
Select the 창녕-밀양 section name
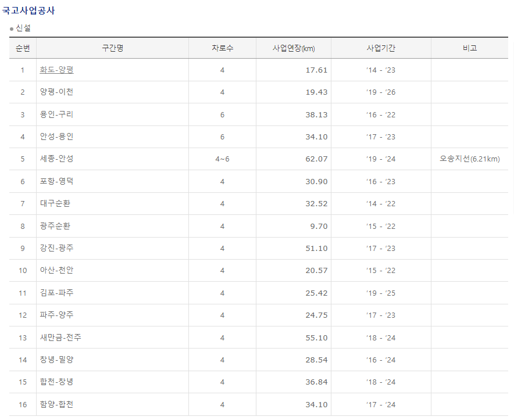tap(57, 360)
